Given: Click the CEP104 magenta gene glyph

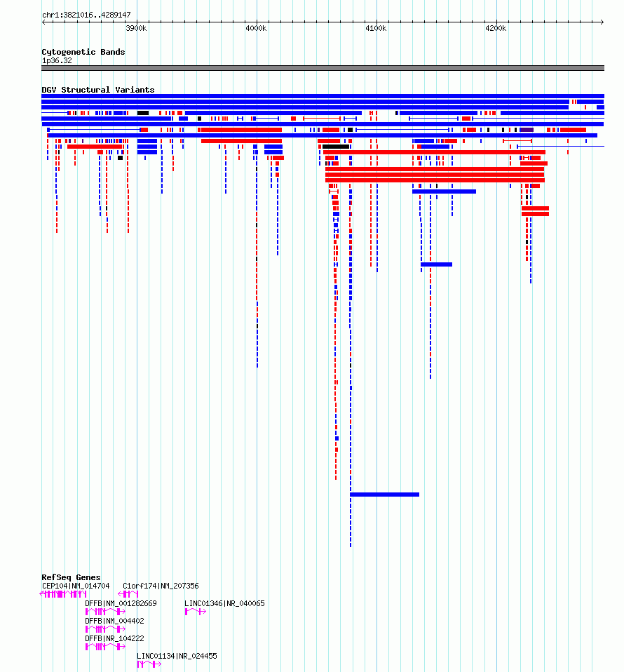Looking at the screenshot, I should [63, 594].
